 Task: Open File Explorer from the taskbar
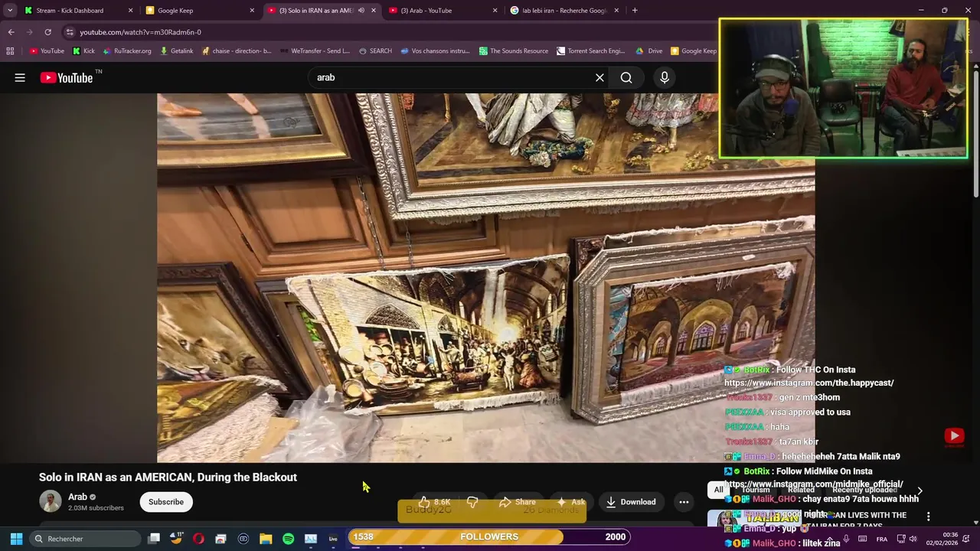click(x=266, y=539)
